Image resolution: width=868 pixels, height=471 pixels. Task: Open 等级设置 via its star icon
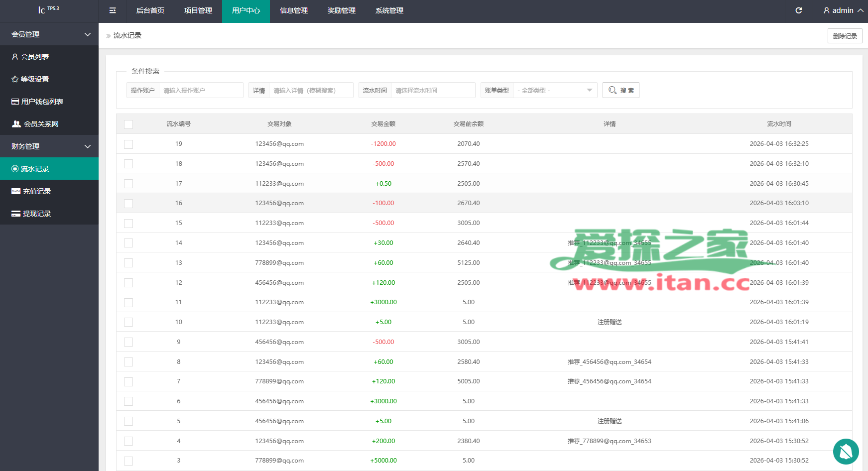[15, 79]
